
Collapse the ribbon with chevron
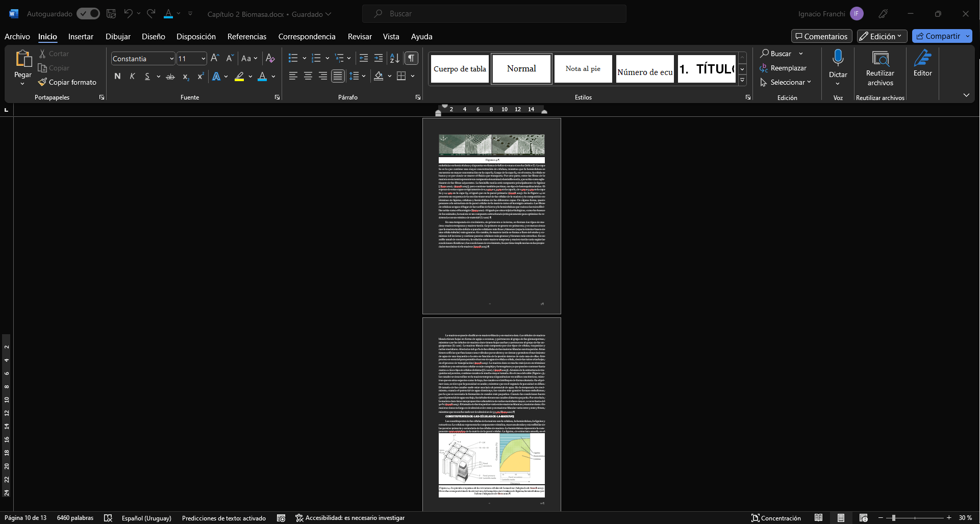(x=966, y=95)
